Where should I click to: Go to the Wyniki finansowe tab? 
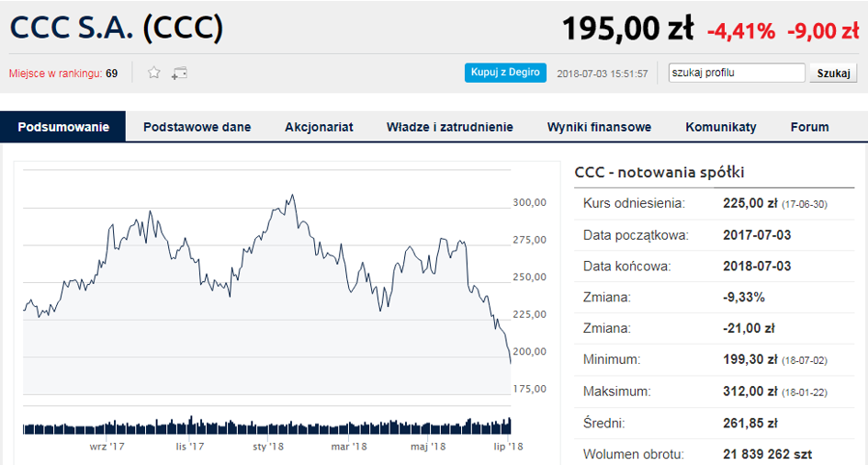599,127
